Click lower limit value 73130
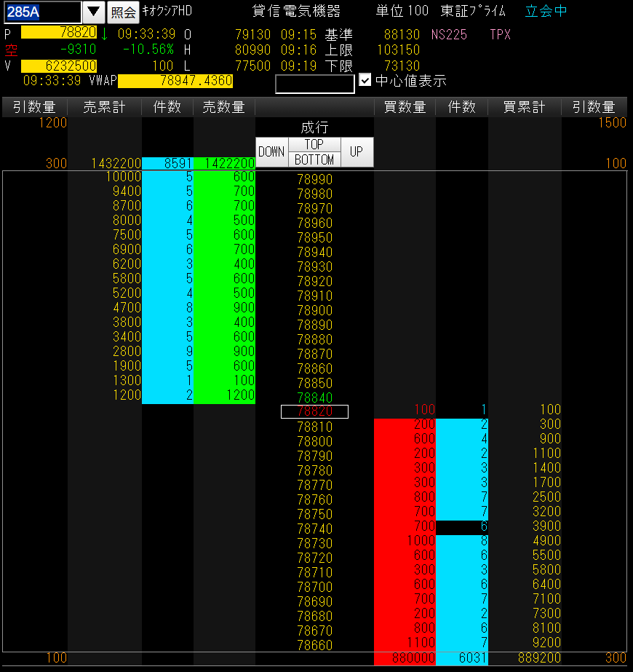Screen dimensions: 633x672 coord(402,66)
